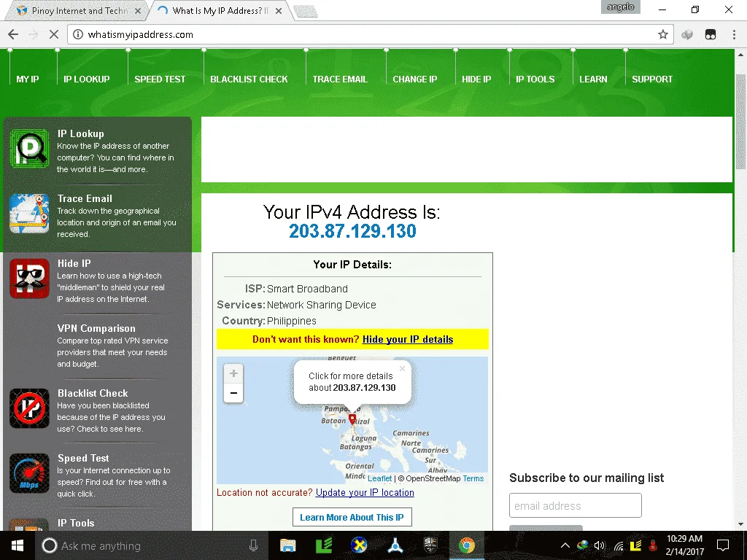747x560 pixels.
Task: Click the Cortana circle icon
Action: (x=50, y=545)
